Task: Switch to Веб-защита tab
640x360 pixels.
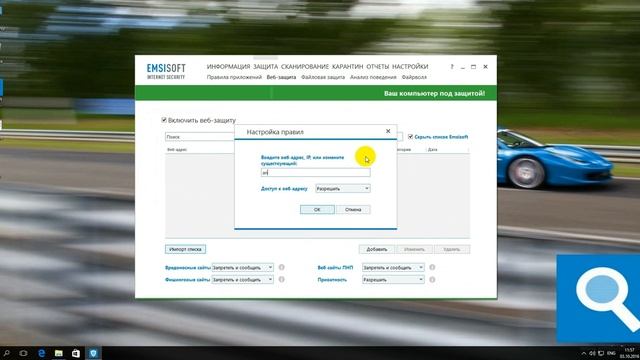Action: click(281, 77)
